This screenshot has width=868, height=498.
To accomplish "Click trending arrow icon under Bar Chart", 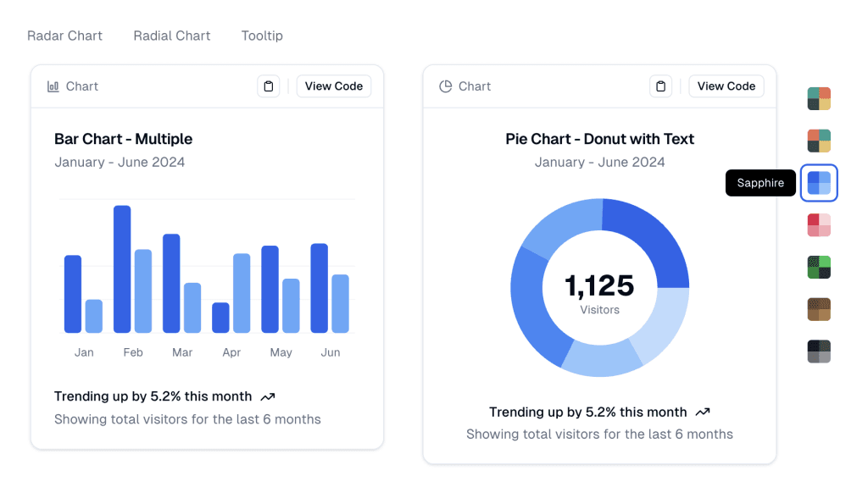I will pos(268,396).
